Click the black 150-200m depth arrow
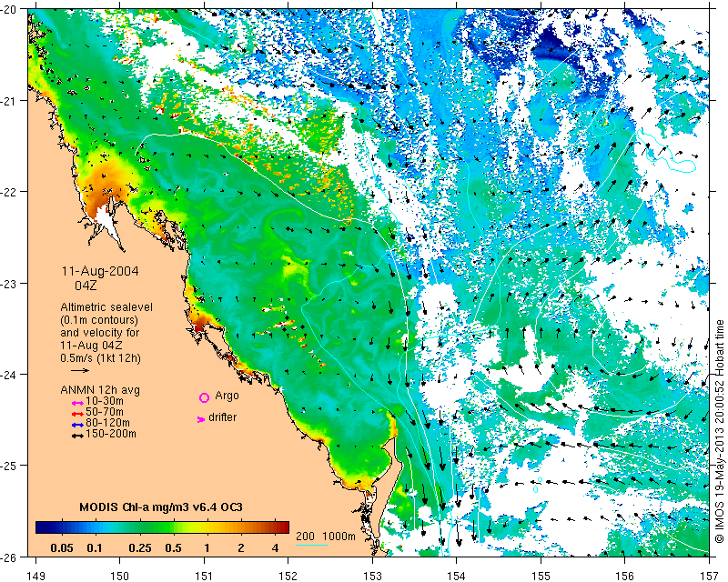This screenshot has height=582, width=728. click(77, 436)
